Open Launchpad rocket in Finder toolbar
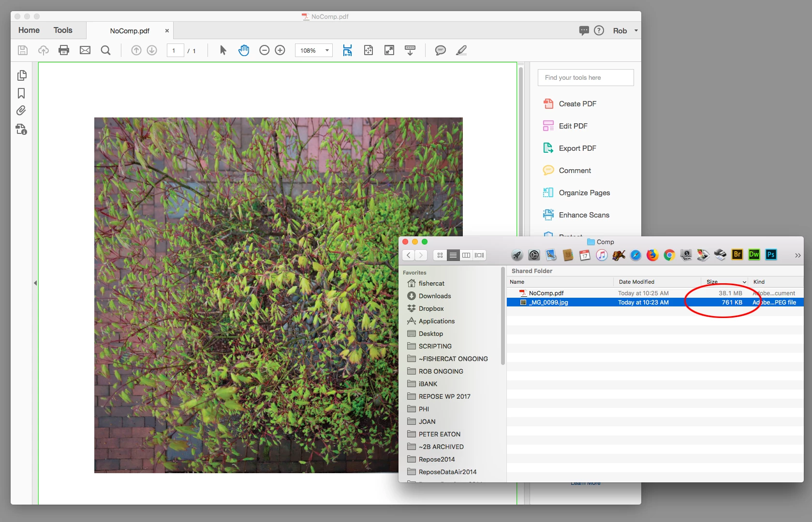This screenshot has width=812, height=522. [517, 255]
